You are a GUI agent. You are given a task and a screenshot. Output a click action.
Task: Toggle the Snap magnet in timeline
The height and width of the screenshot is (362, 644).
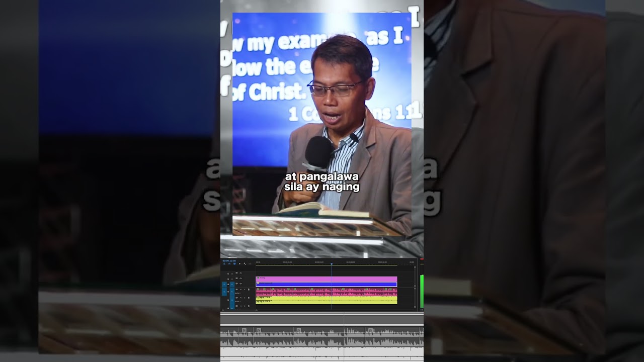[229, 263]
